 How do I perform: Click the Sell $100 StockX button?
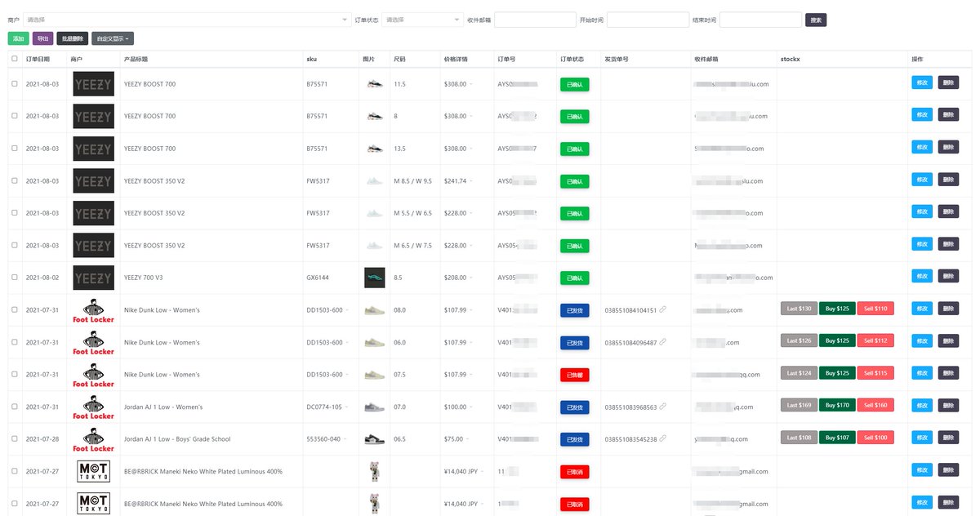875,438
